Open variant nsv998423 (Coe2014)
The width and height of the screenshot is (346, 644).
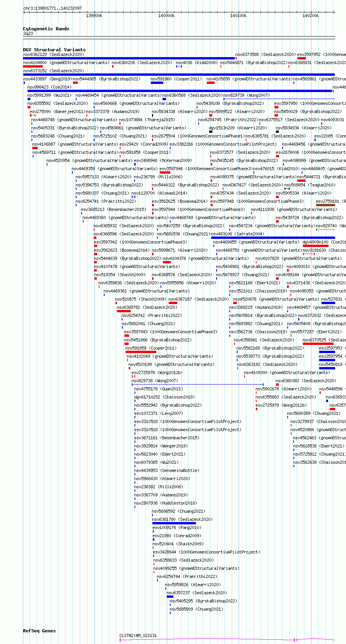click(49, 87)
